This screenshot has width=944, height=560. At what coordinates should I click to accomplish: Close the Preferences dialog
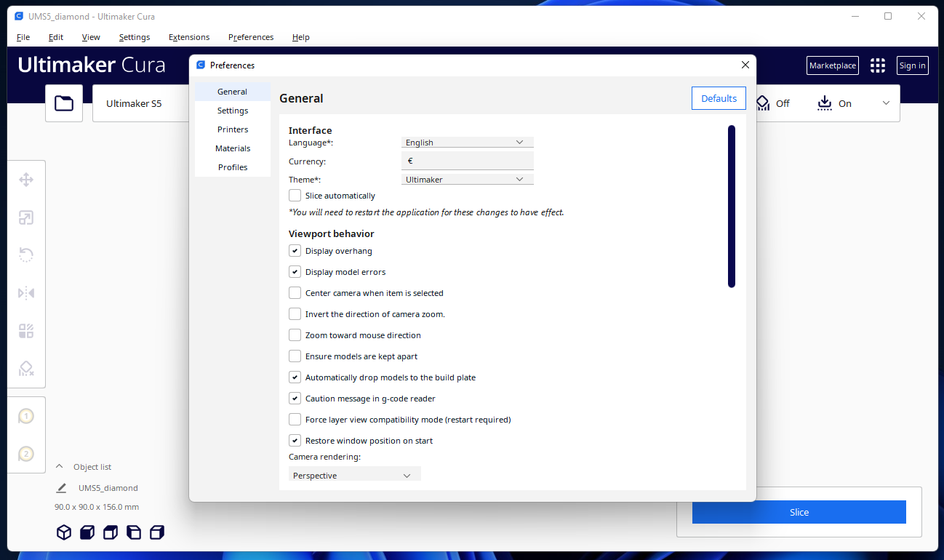click(x=745, y=65)
